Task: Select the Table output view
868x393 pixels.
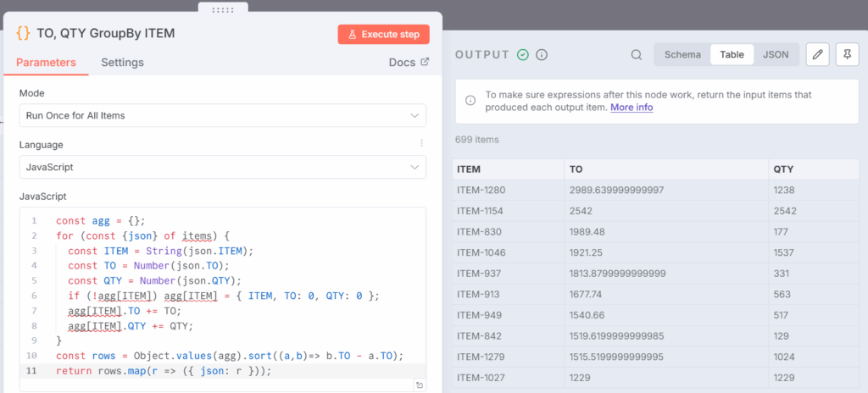Action: (x=732, y=55)
